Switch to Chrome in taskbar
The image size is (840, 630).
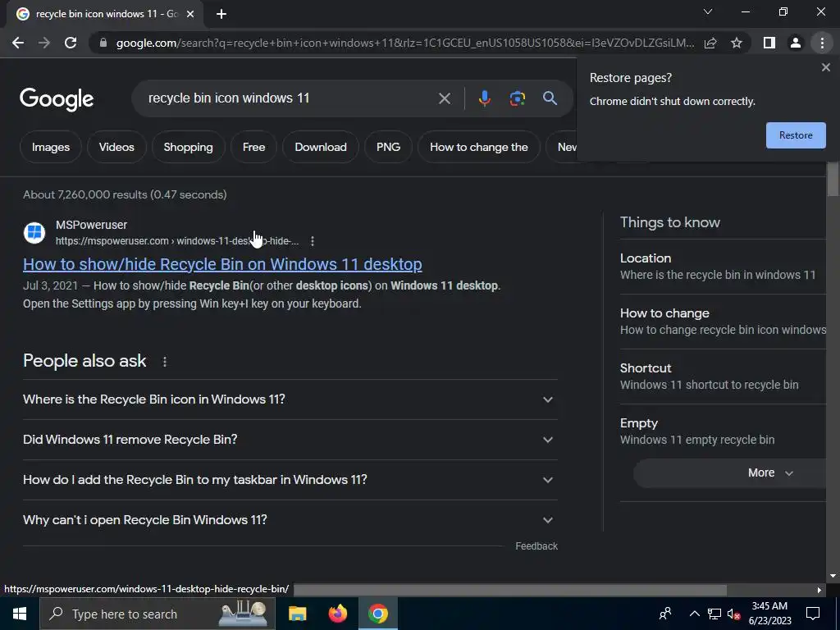point(377,614)
